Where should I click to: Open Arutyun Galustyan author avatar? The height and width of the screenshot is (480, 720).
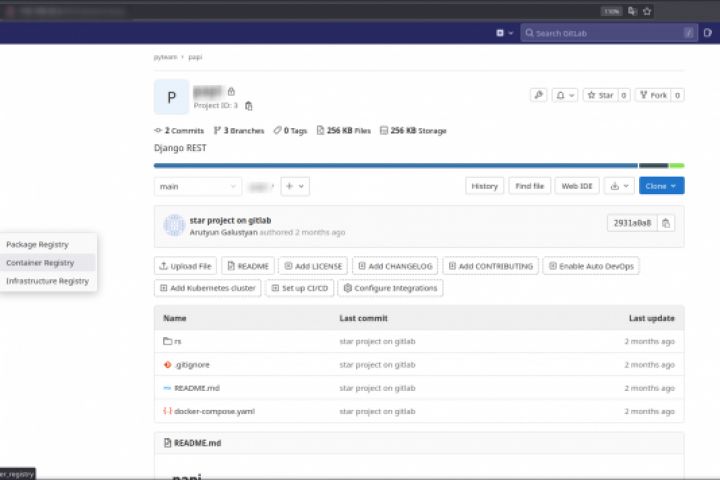click(174, 226)
